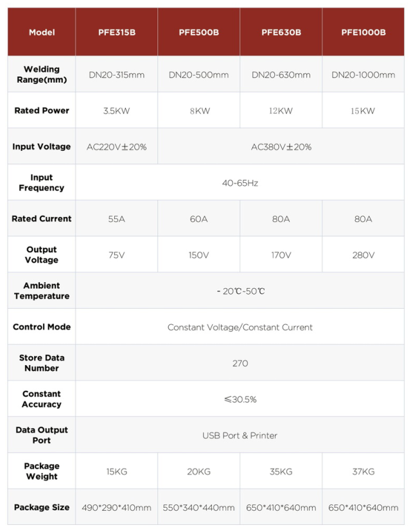Image resolution: width=411 pixels, height=532 pixels.
Task: Click the 12KW rated power value
Action: (x=281, y=111)
